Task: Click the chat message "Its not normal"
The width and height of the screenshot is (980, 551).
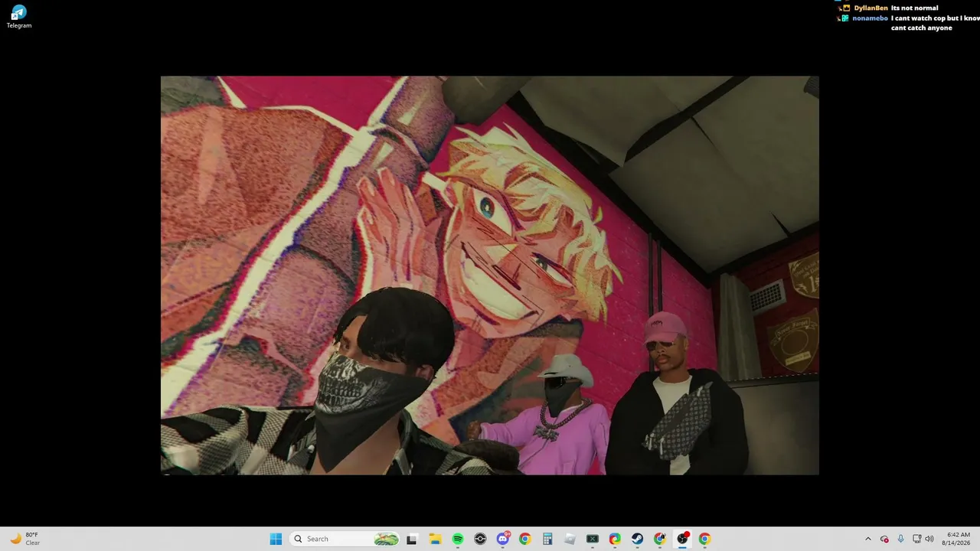Action: coord(914,8)
